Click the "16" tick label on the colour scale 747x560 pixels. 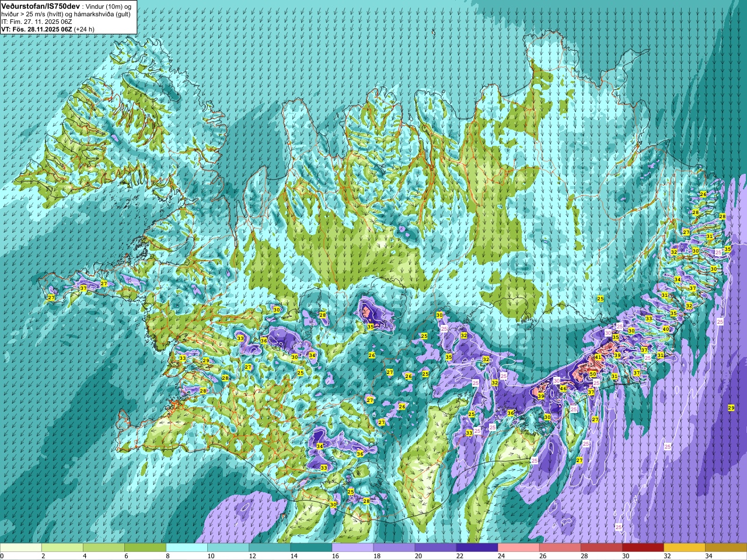[x=335, y=556]
